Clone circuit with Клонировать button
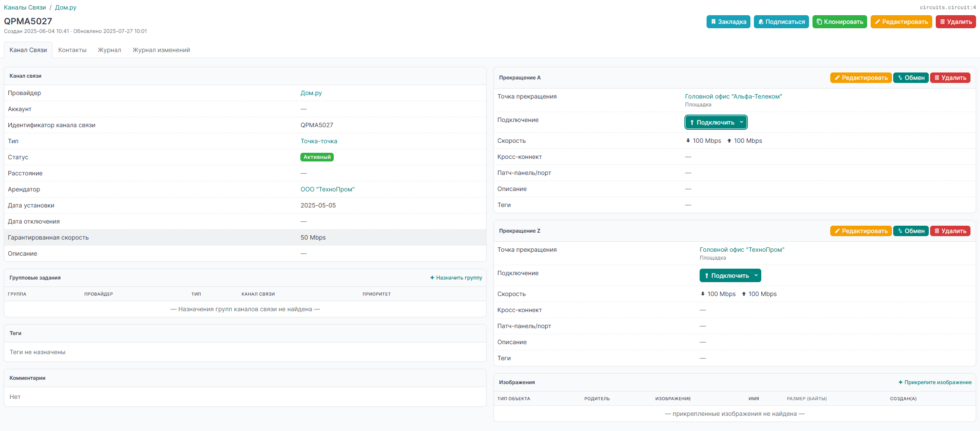Screen dimensions: 980x431 pyautogui.click(x=839, y=22)
